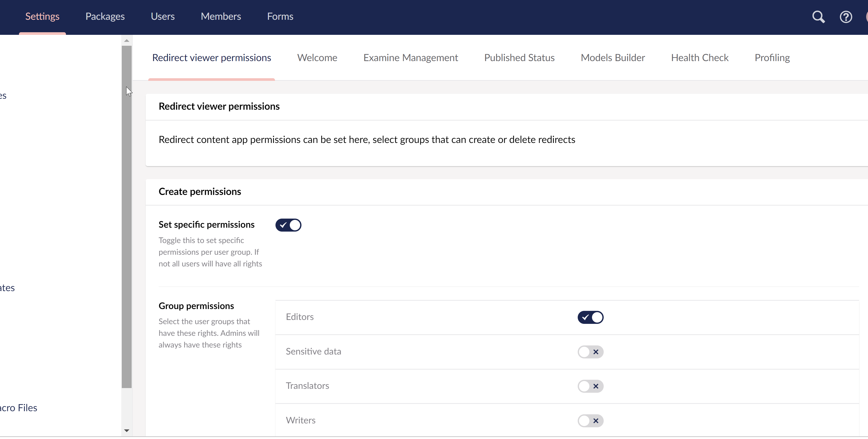The height and width of the screenshot is (439, 868).
Task: Open the search magnifier icon
Action: pyautogui.click(x=818, y=17)
